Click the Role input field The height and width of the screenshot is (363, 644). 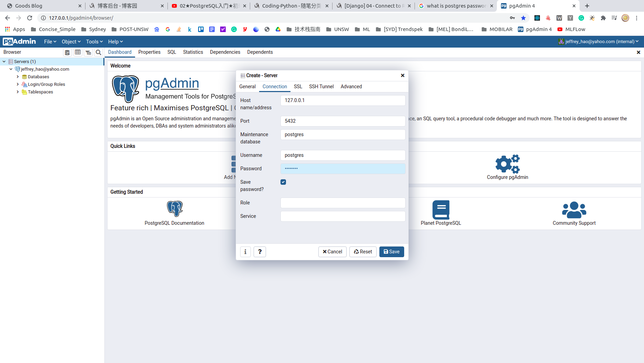tap(343, 203)
